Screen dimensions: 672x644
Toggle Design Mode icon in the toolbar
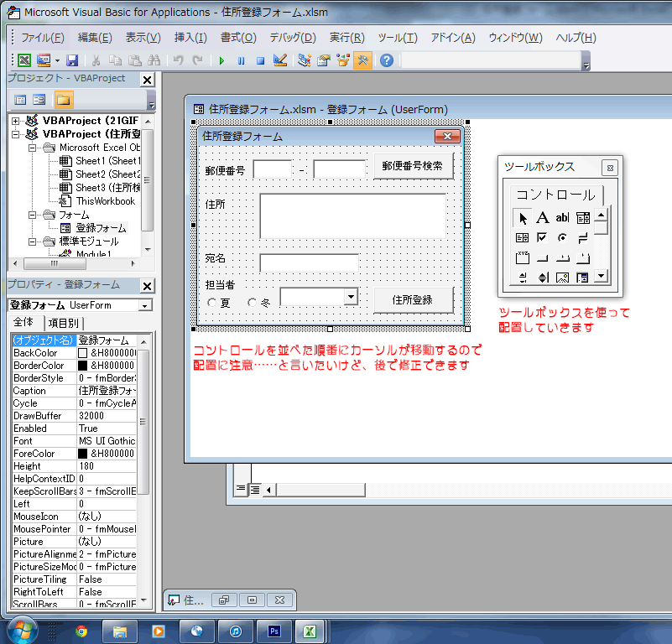point(280,60)
